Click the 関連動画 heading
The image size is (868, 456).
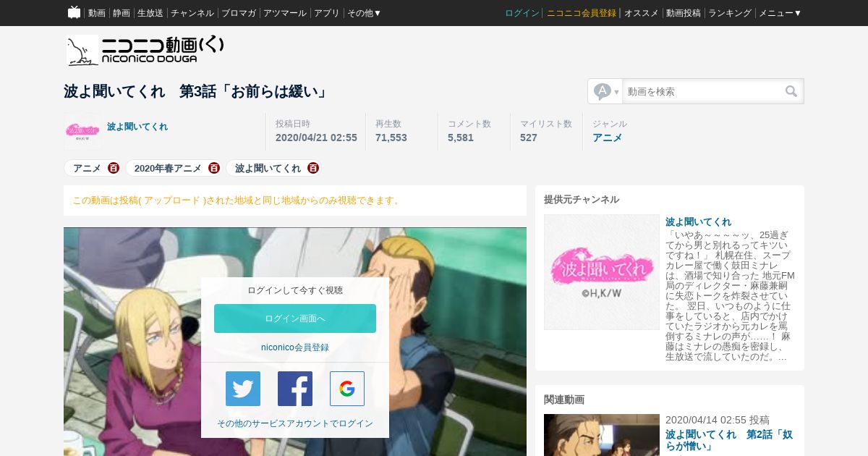pyautogui.click(x=564, y=399)
